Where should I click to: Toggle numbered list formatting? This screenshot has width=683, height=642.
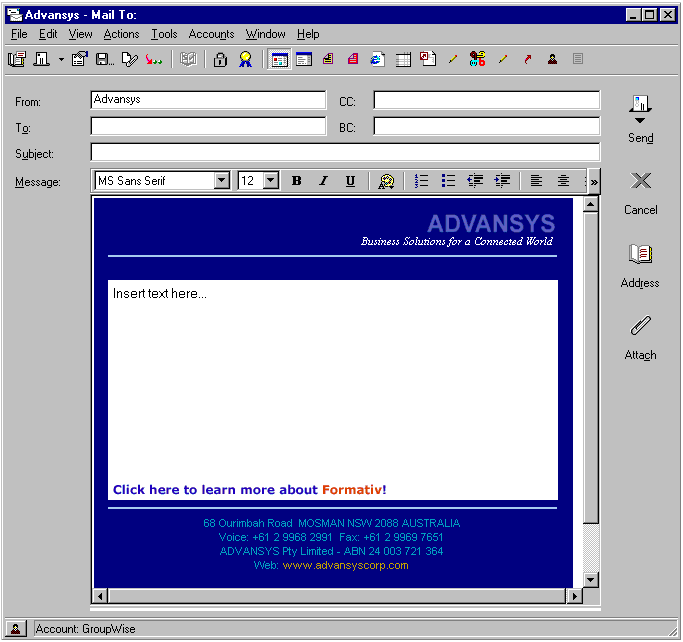421,181
